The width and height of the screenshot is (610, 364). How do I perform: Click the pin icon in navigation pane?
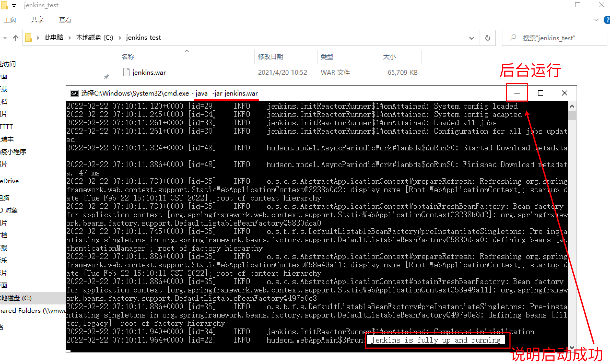click(106, 77)
